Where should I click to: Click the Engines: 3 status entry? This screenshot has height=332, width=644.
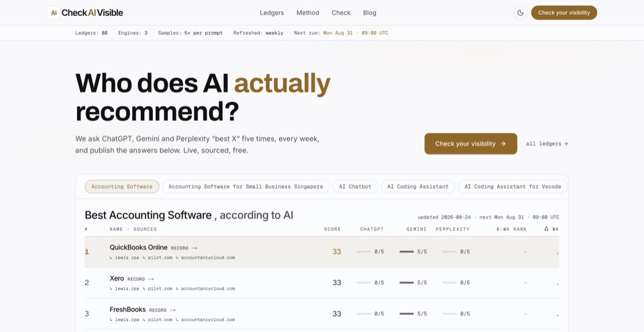coord(133,33)
